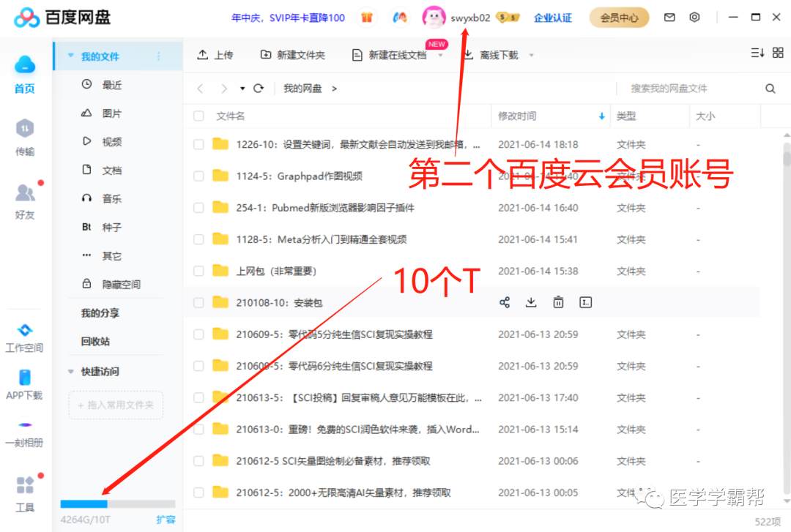Viewport: 791px width, 532px height.
Task: Click the search magnifier icon
Action: tap(770, 89)
